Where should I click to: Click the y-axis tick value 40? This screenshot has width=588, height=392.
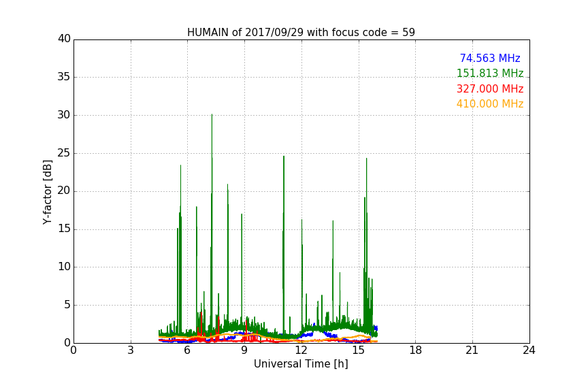64,39
